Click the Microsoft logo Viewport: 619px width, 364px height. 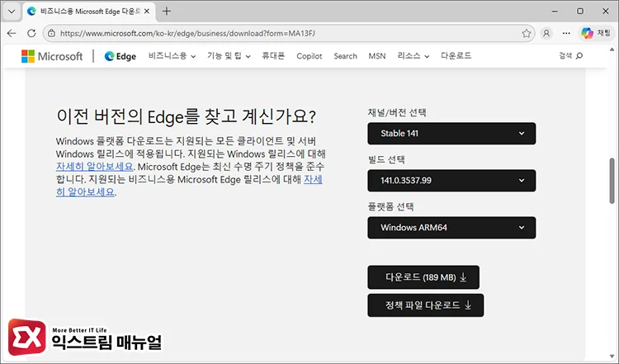pos(52,56)
